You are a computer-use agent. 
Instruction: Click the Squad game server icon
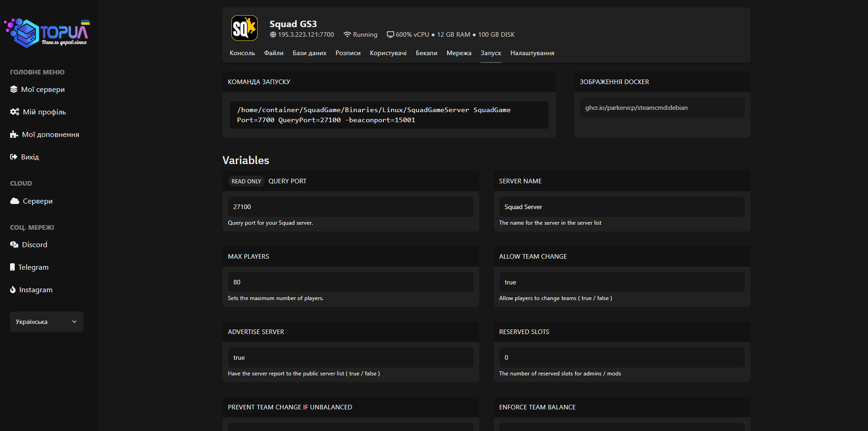(244, 28)
